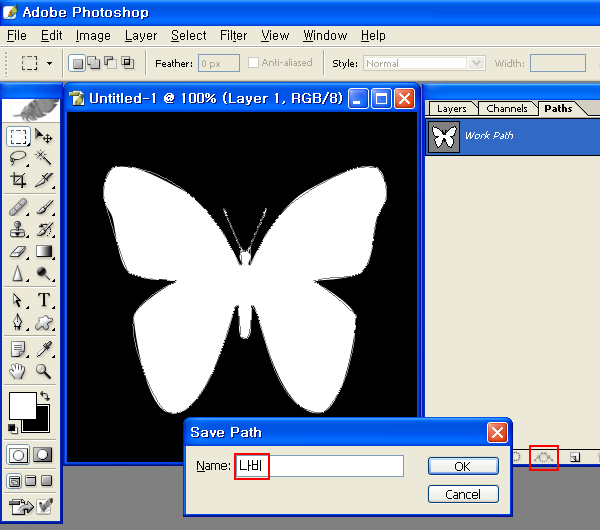Viewport: 600px width, 530px height.
Task: Switch to the Layers tab
Action: pos(452,109)
